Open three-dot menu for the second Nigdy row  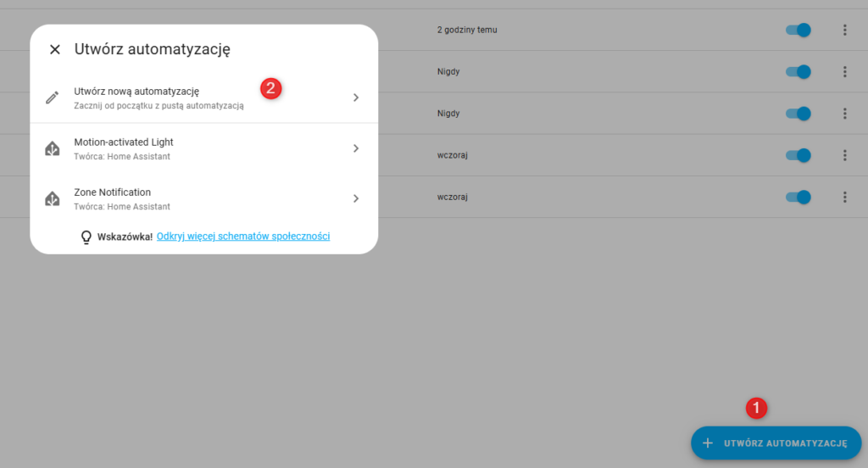click(x=844, y=113)
